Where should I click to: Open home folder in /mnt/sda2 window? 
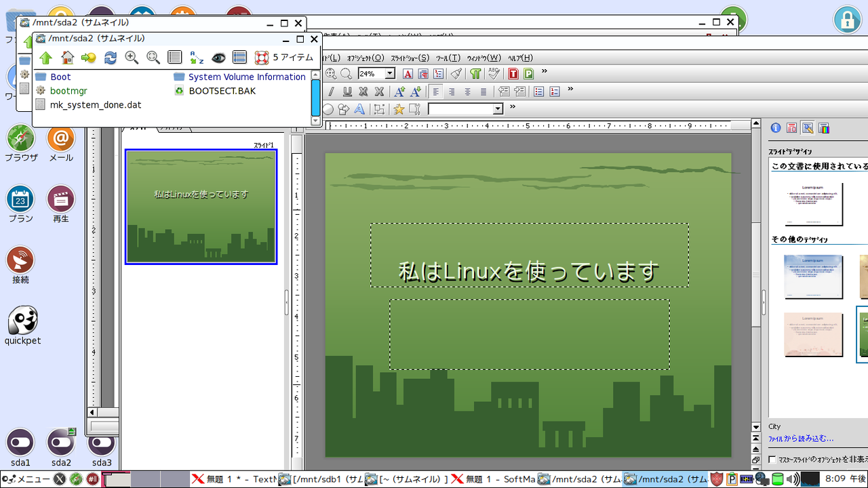pyautogui.click(x=67, y=58)
